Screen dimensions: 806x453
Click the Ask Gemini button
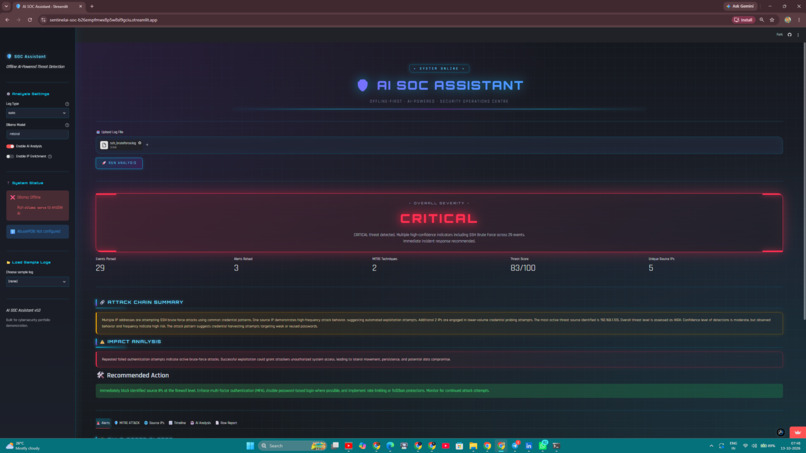coord(740,6)
